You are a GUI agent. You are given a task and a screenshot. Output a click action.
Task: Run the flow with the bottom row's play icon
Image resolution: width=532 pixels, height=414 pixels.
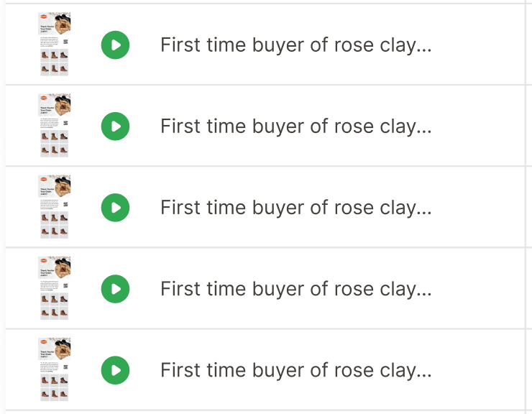115,370
